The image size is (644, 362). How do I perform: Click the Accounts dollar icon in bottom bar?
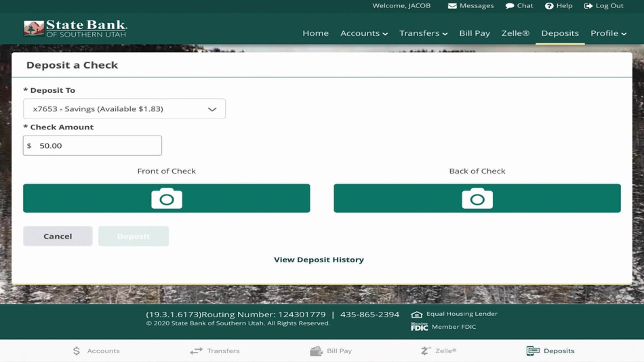[x=77, y=351]
